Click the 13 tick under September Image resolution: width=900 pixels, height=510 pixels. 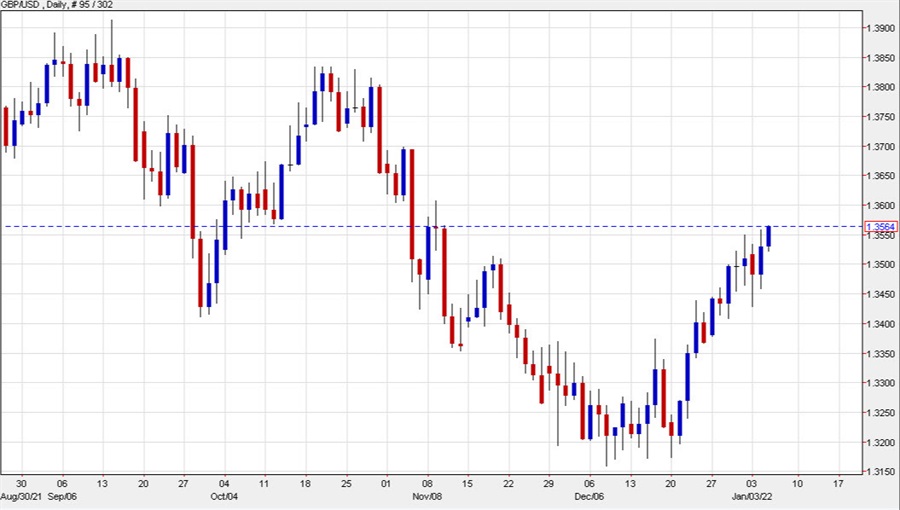(x=102, y=484)
